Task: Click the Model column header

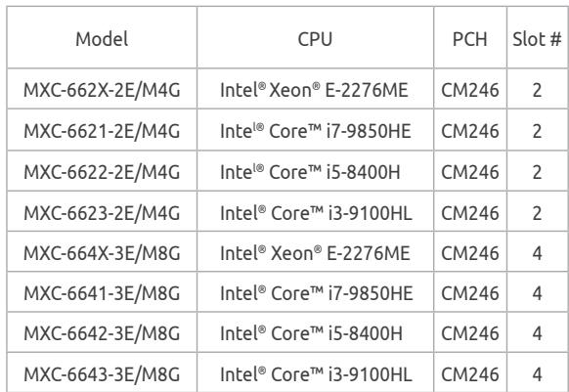Action: tap(102, 39)
